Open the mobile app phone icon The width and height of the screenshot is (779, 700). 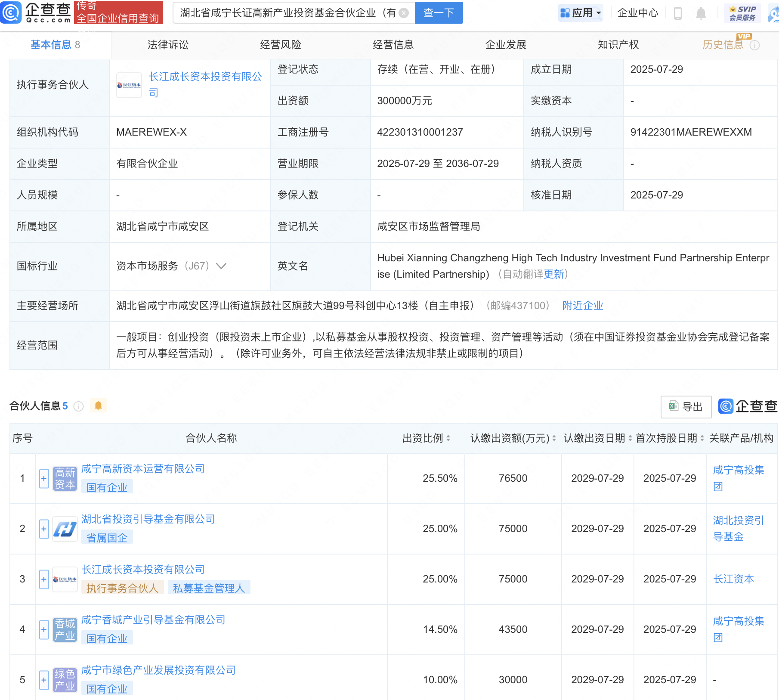[677, 13]
